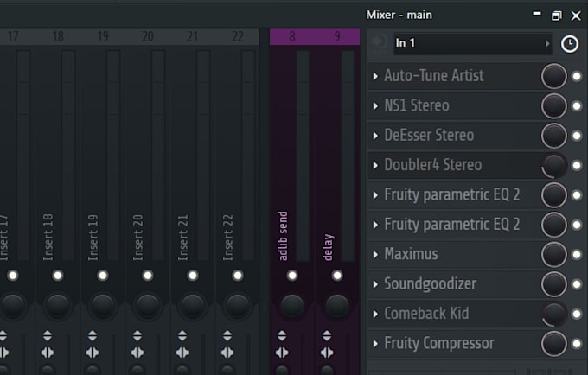Viewport: 588px width, 375px height.
Task: Click the polarity arrows icon on Insert 19
Action: tap(93, 335)
